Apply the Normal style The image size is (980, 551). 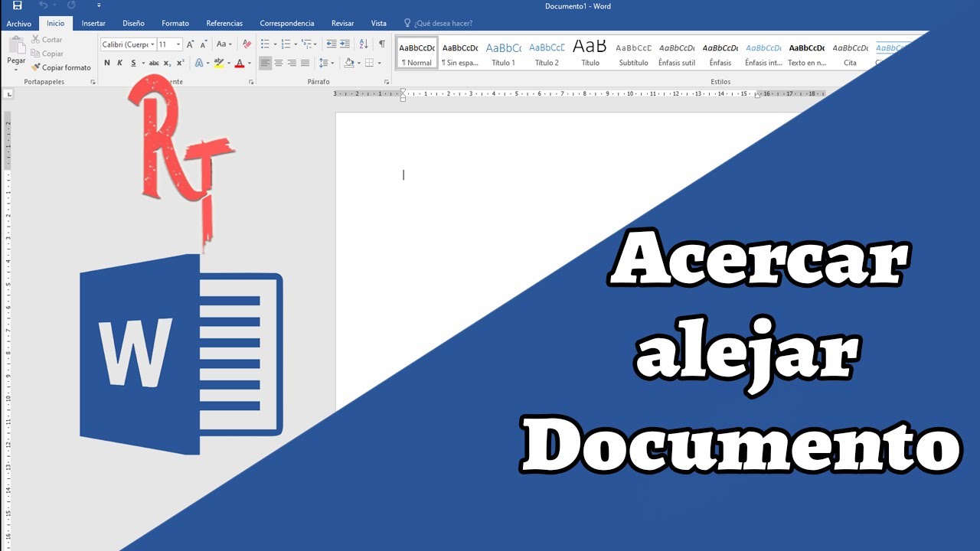click(417, 54)
